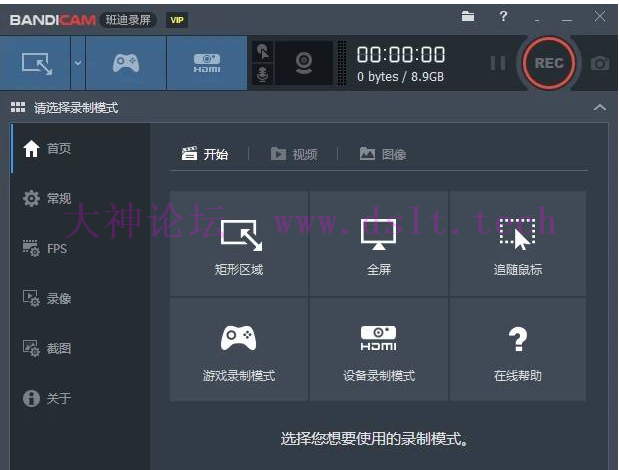619x470 pixels.
Task: Toggle the mouse cursor effect icon
Action: 263,51
